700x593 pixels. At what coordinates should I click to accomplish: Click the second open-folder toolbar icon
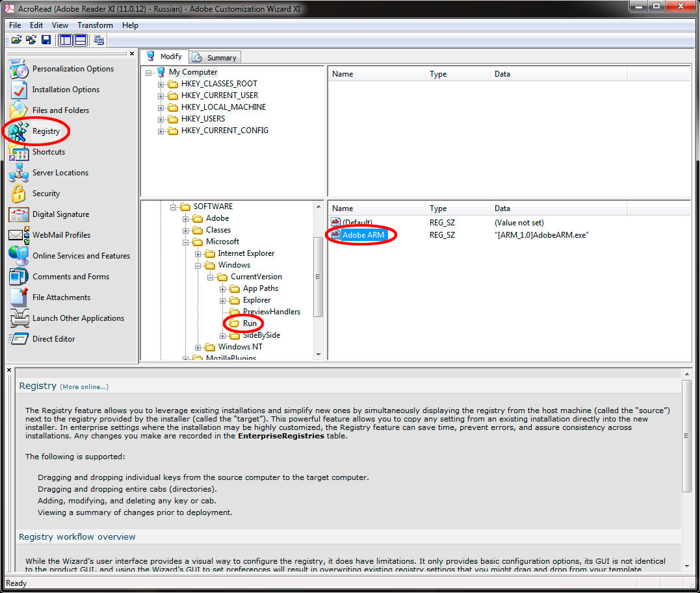click(31, 40)
